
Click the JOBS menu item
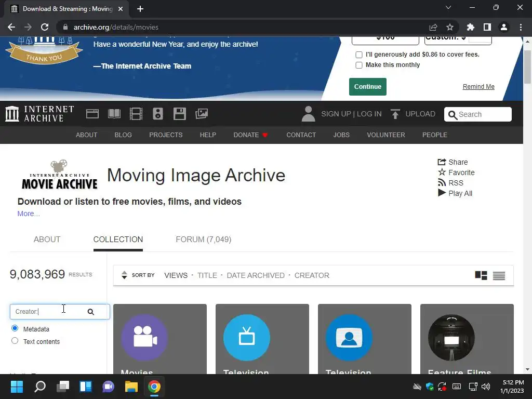point(341,135)
